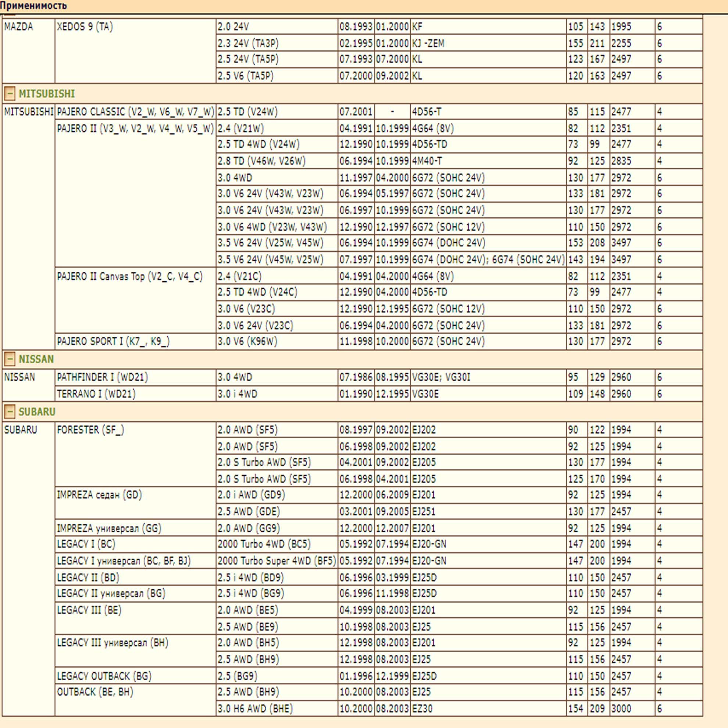Screen dimensions: 728x728
Task: Collapse the SUBARU group minus icon
Action: pos(10,411)
